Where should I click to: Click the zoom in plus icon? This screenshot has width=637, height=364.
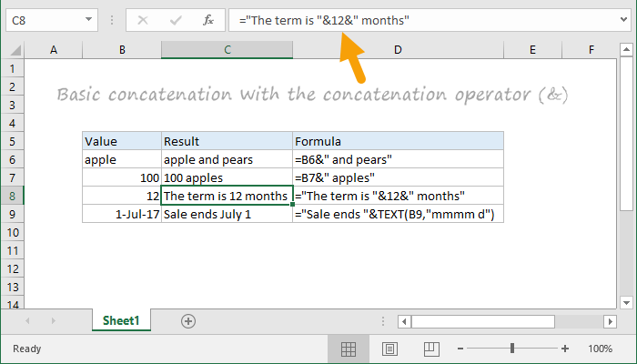tap(565, 349)
